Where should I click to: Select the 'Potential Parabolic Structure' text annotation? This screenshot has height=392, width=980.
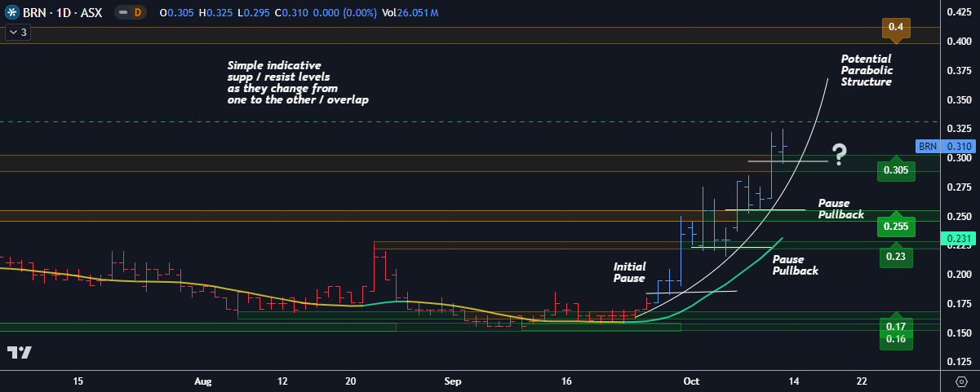pyautogui.click(x=866, y=71)
